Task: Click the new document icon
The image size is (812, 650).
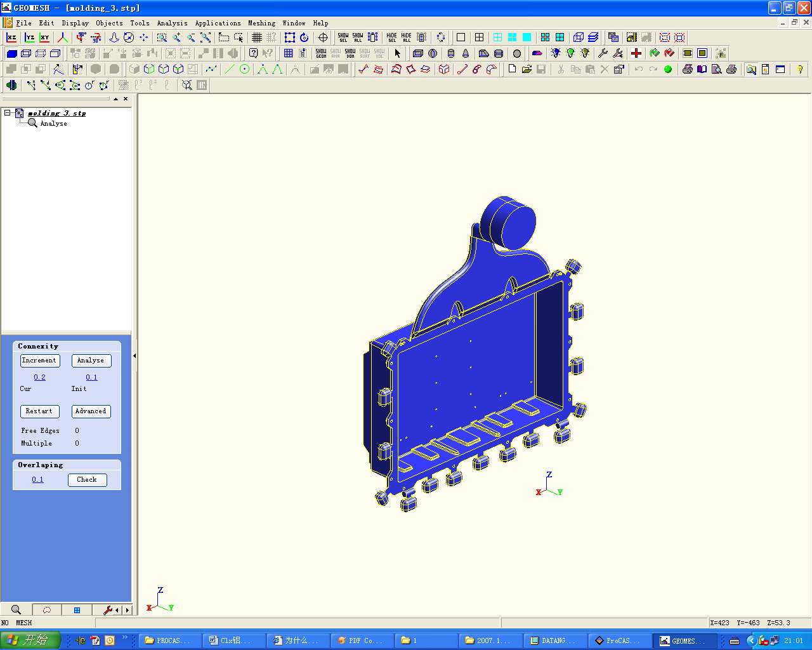Action: [512, 69]
